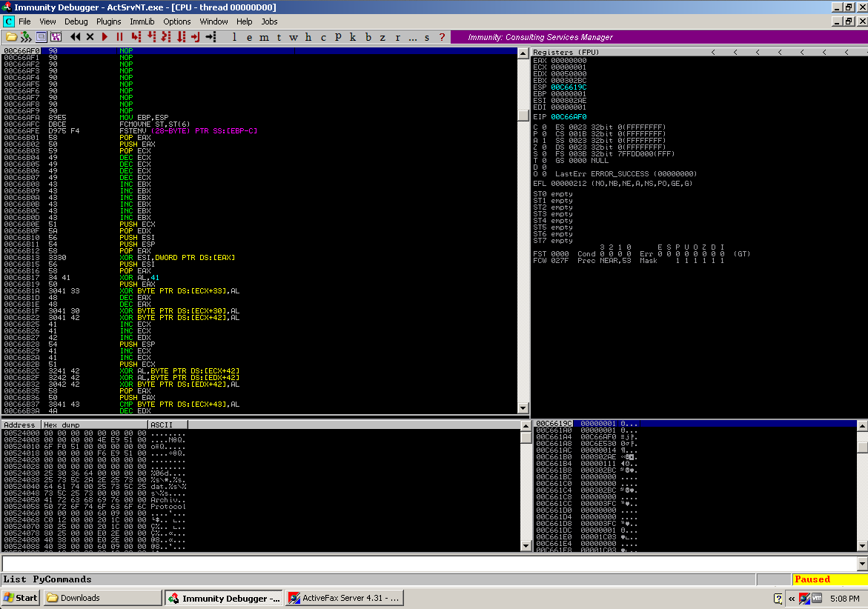Click the Address column header in the dump pane

point(21,425)
